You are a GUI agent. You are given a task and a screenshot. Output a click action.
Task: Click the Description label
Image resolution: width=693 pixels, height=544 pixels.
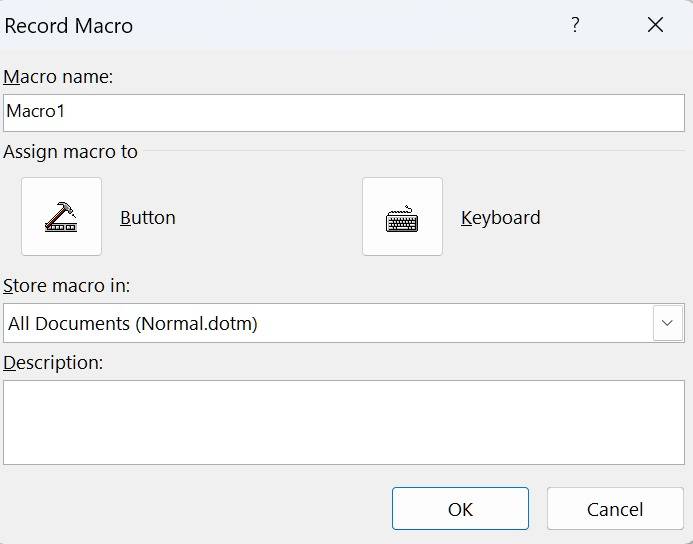[x=53, y=363]
